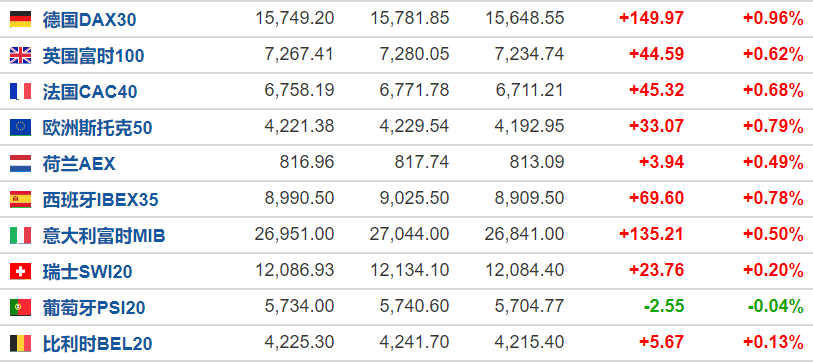Click the European Union flag icon
The width and height of the screenshot is (813, 363).
(20, 128)
